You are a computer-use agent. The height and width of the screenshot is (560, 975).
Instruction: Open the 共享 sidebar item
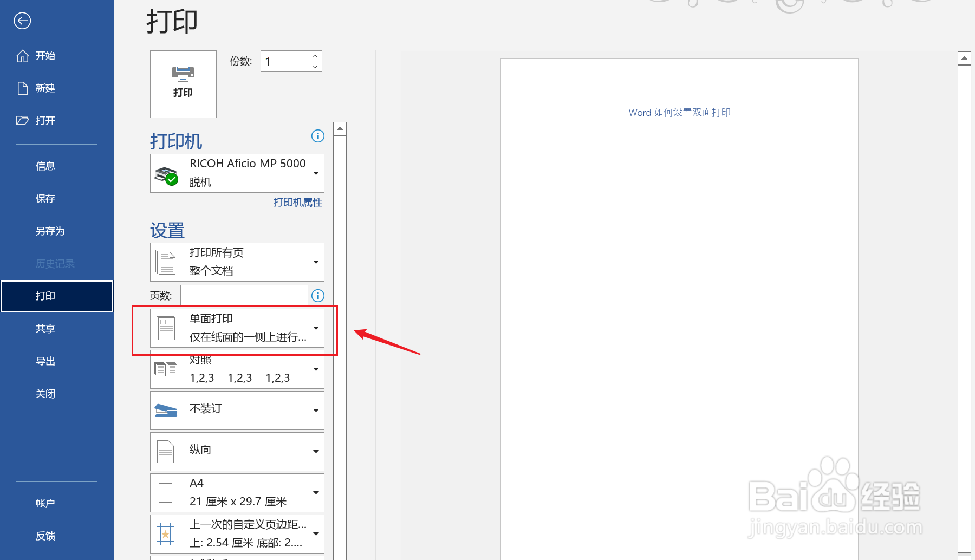(45, 329)
